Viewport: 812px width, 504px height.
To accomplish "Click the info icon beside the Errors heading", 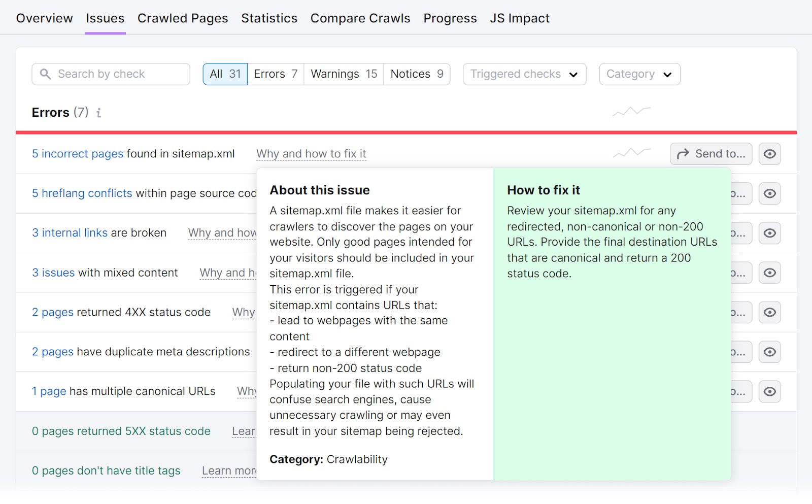I will tap(98, 113).
